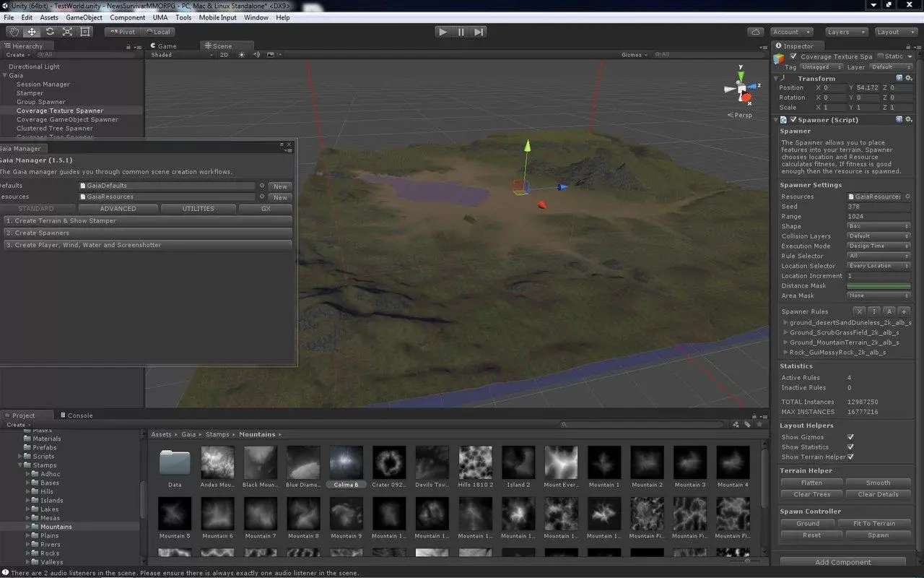924x578 pixels.
Task: Collapse the Gaia object in Hierarchy
Action: [5, 75]
